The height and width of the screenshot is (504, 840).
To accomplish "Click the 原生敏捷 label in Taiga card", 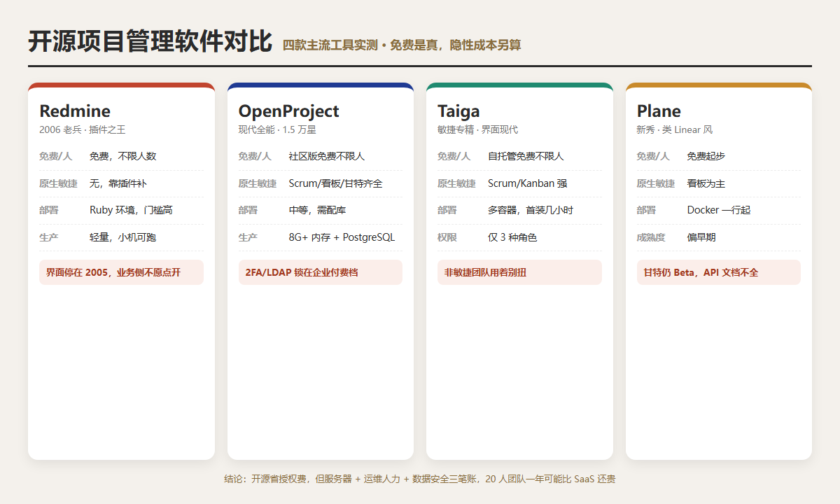I will pos(456,183).
